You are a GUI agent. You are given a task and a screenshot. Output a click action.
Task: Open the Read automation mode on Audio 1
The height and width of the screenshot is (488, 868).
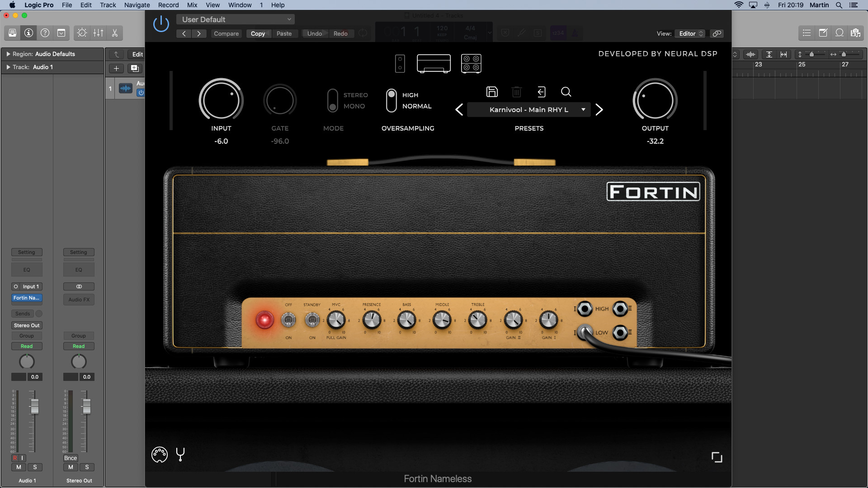pyautogui.click(x=27, y=346)
